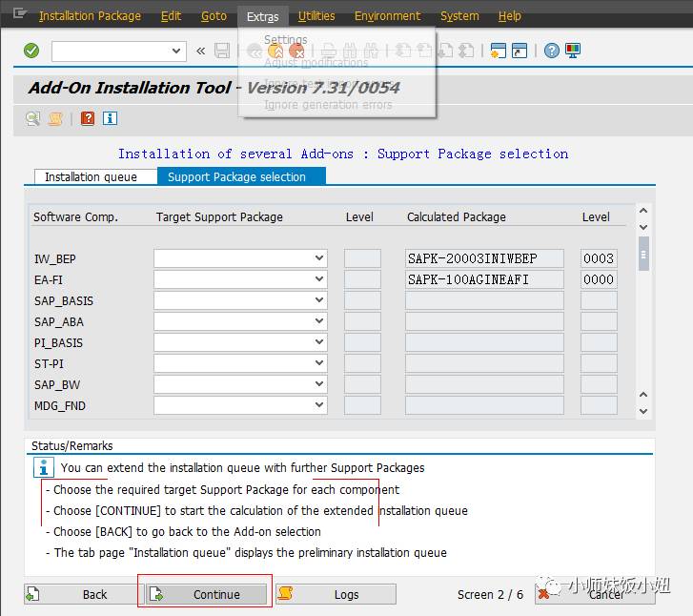Open Target Support Package dropdown for SAP_BW

pyautogui.click(x=319, y=384)
